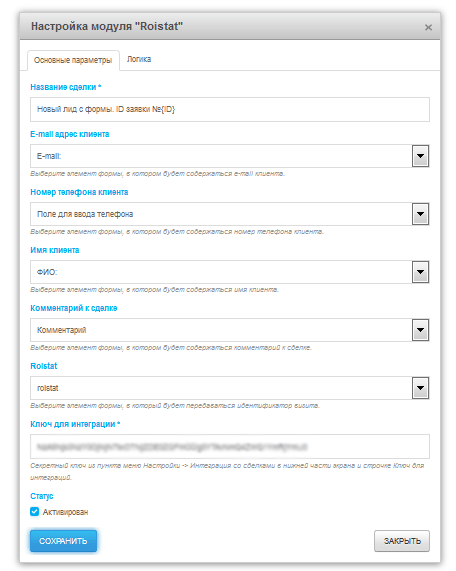Open the Roistat field dropdown arrow
This screenshot has height=571, width=456.
420,388
